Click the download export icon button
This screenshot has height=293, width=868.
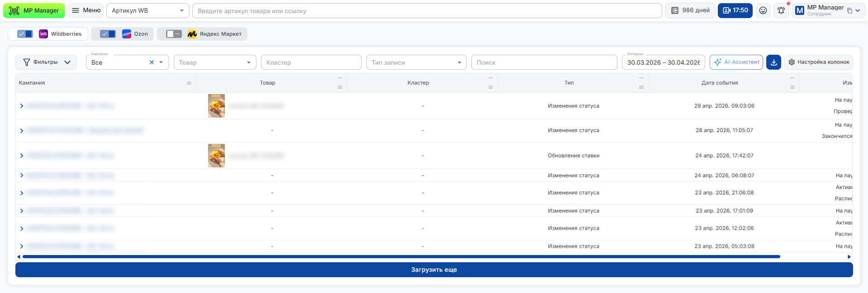click(x=773, y=62)
